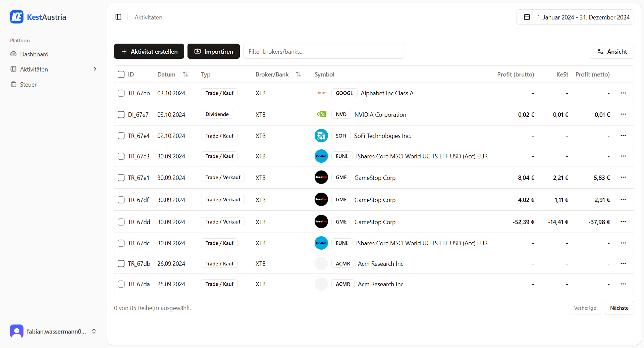Viewport: 644px width, 348px height.
Task: Sort table by Broker/Bank column arrows
Action: tap(299, 74)
